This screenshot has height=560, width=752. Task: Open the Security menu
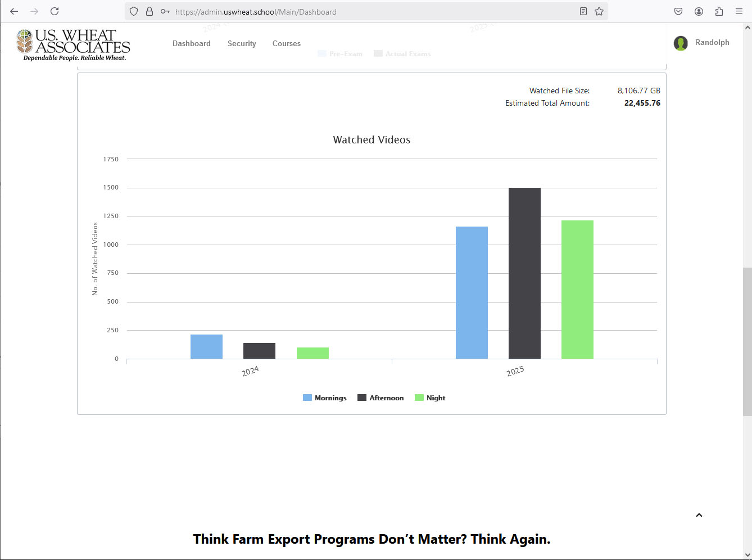point(242,43)
